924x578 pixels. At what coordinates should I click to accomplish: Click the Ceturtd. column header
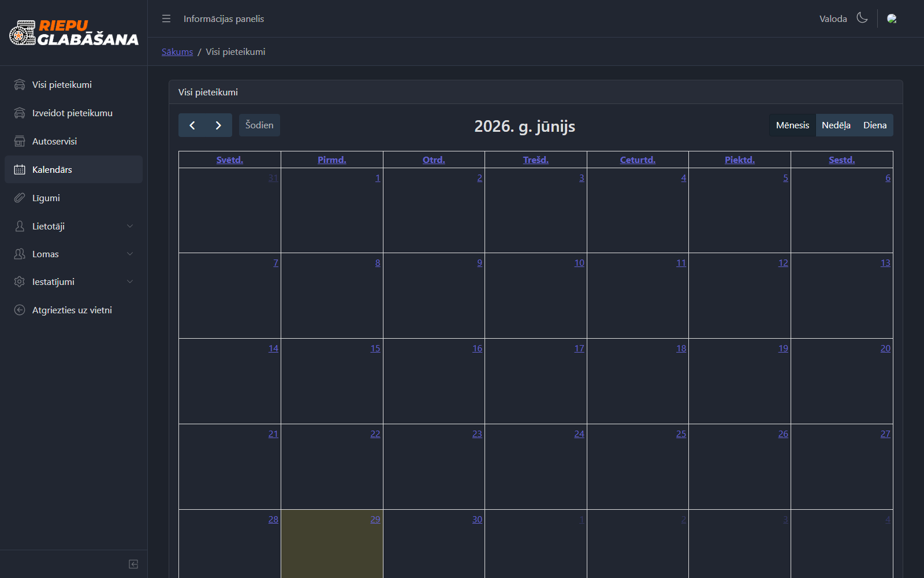[x=638, y=160]
